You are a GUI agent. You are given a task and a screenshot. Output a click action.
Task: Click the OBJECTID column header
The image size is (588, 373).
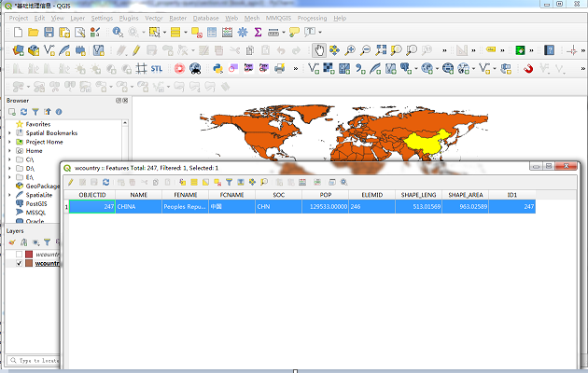pyautogui.click(x=92, y=195)
